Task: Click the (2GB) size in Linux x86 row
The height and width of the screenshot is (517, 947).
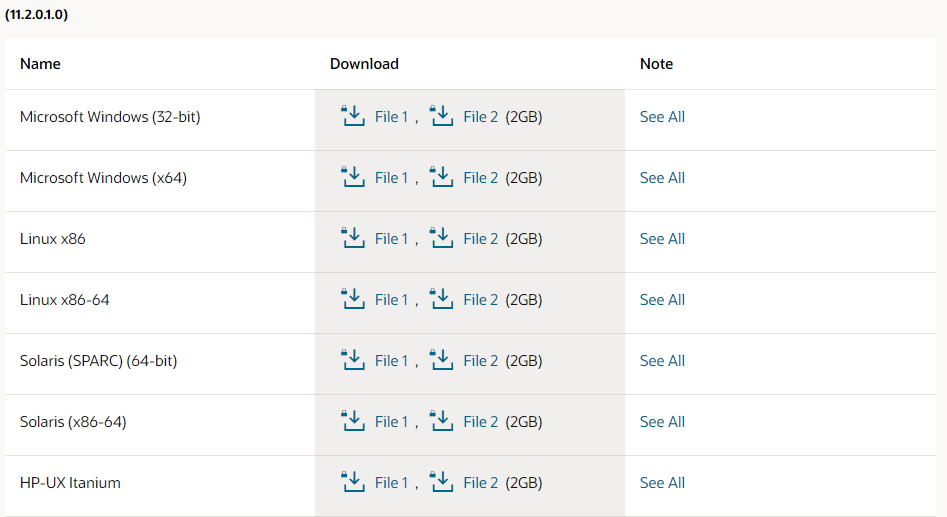Action: tap(524, 239)
